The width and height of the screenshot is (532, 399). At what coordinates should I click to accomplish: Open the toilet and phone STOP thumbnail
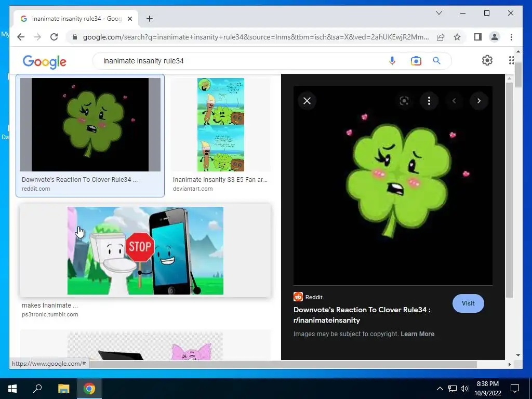[145, 250]
